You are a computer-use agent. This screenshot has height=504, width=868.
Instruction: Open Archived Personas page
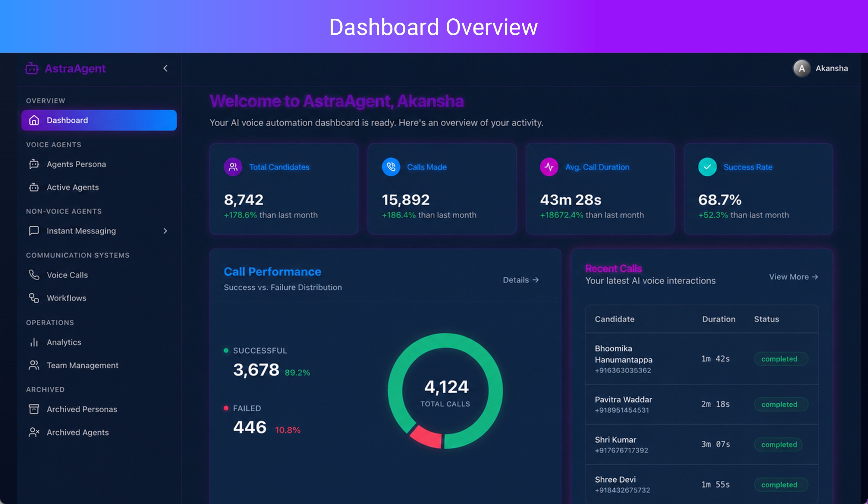pyautogui.click(x=82, y=409)
